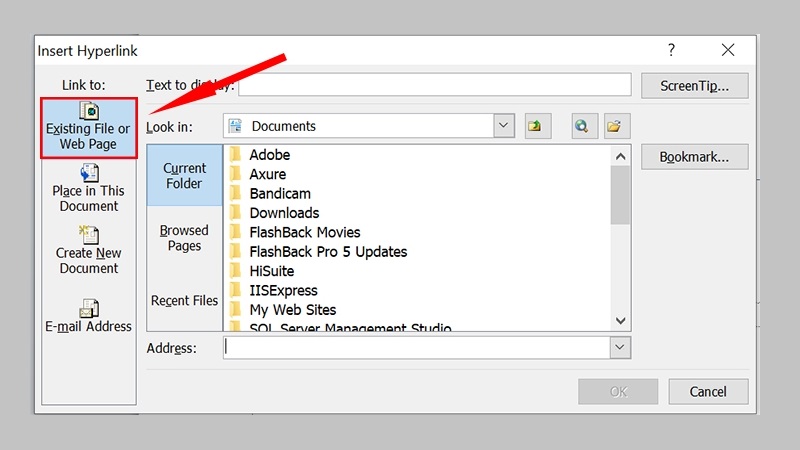Screen dimensions: 800x450
Task: Switch to Browsed Pages view
Action: tap(185, 238)
